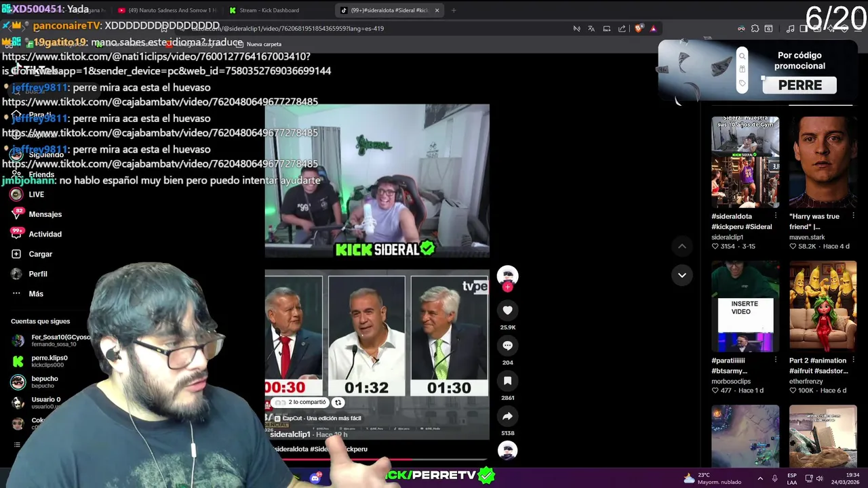Seek the video using the red progress bar
This screenshot has height=488, width=868.
pyautogui.click(x=376, y=459)
